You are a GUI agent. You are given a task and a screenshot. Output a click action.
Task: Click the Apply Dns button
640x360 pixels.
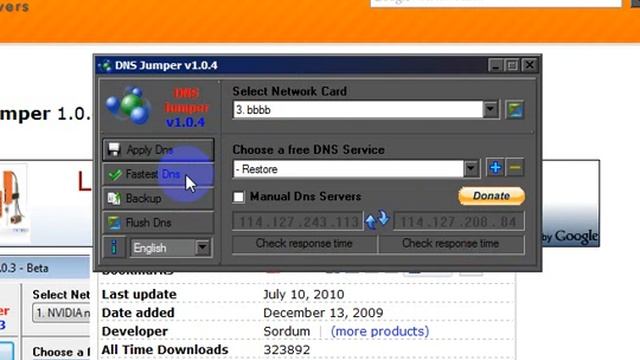coord(158,149)
